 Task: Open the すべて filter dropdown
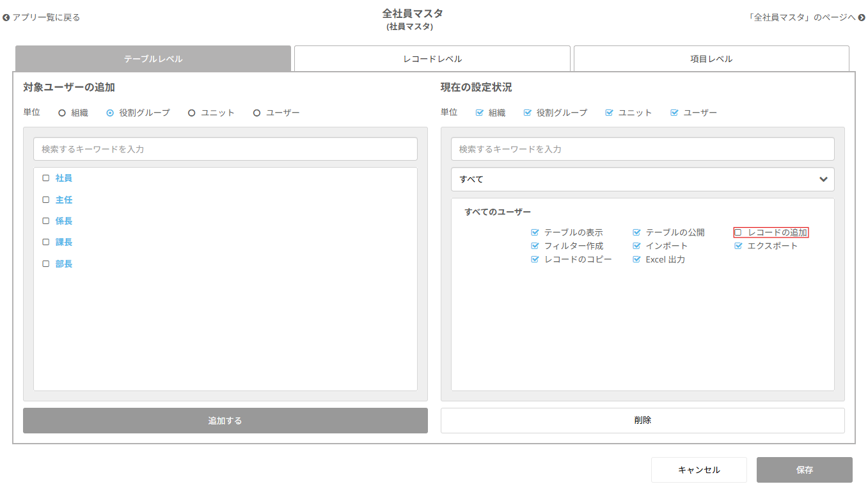tap(642, 179)
